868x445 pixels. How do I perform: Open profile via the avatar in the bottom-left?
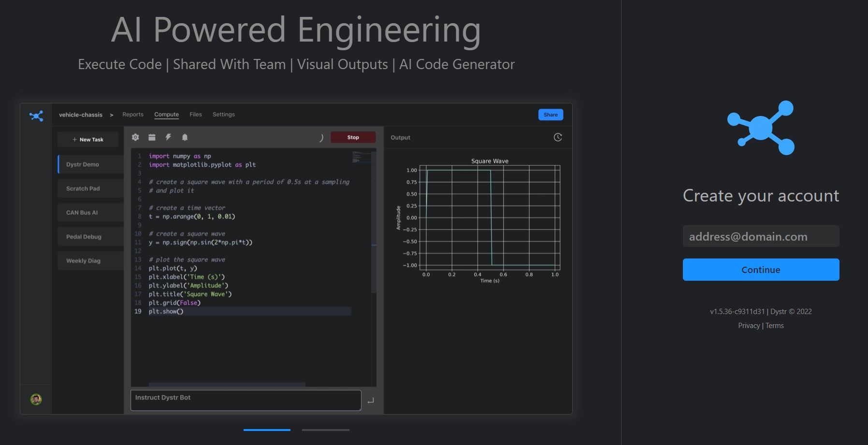pos(36,400)
